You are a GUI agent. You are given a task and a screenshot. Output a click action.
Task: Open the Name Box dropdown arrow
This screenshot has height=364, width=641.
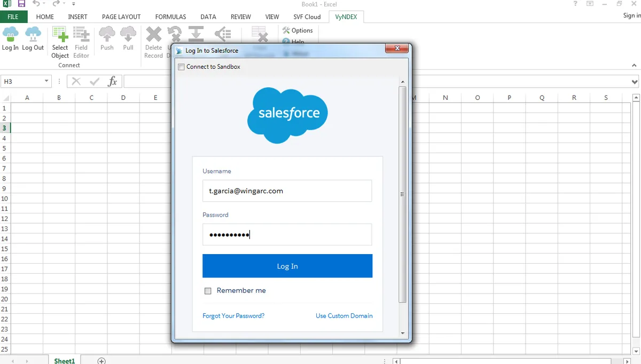46,81
